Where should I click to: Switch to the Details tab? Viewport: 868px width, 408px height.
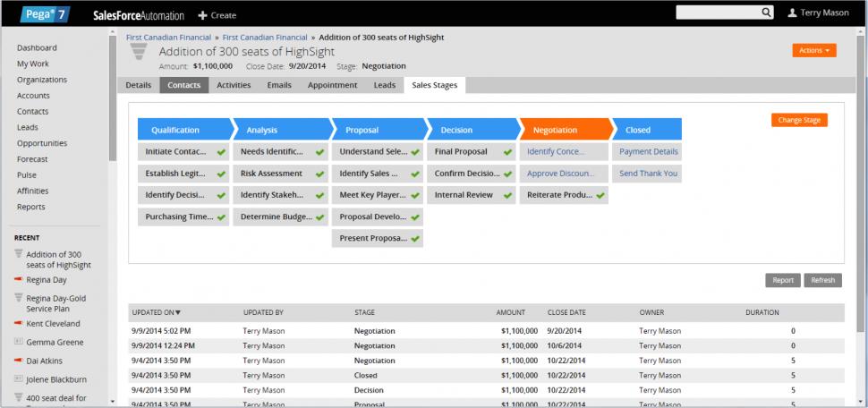point(139,85)
